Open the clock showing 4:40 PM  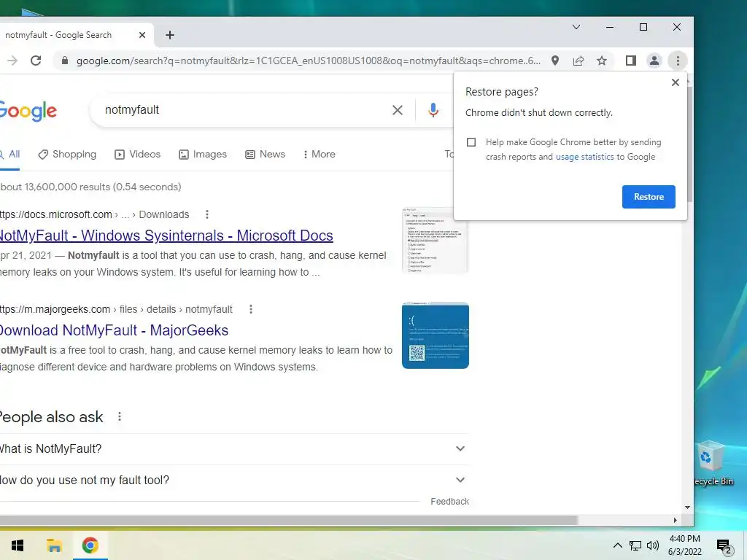coord(684,545)
